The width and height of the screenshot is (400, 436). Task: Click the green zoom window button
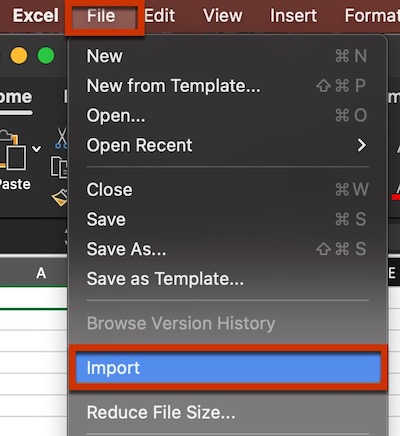(x=46, y=56)
